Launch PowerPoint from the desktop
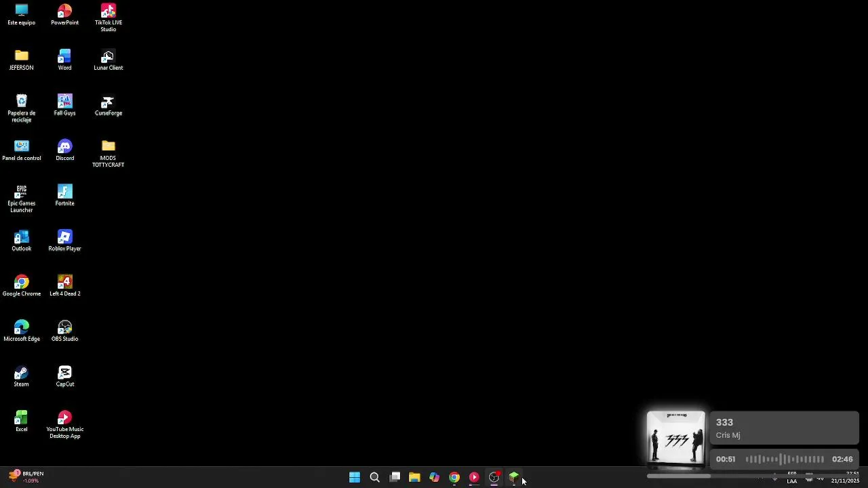 [64, 15]
